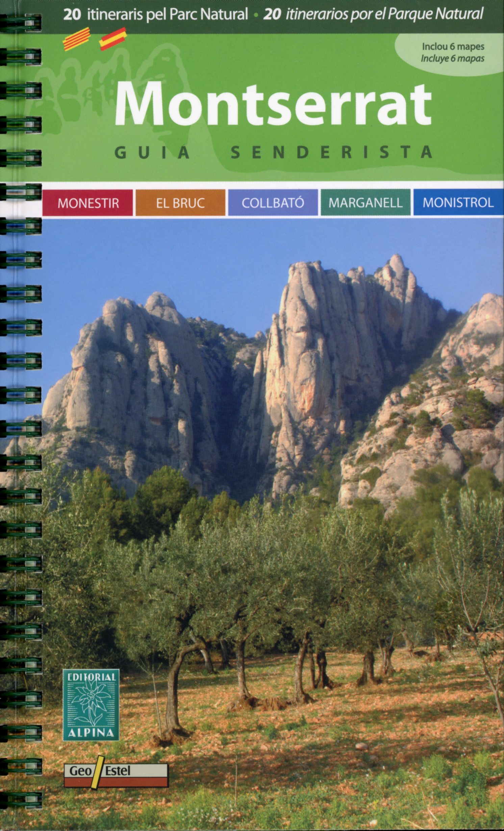Choose the blue MONISTROL tab
The height and width of the screenshot is (831, 504).
point(458,203)
